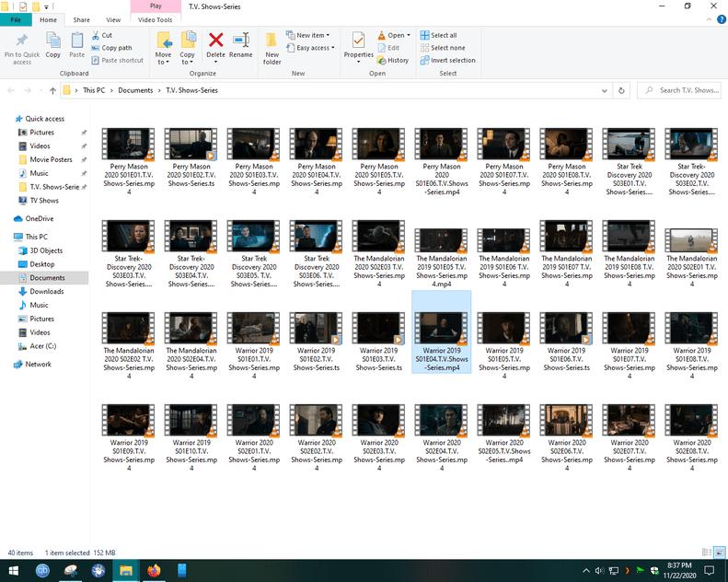Select Network in navigation pane

[x=39, y=364]
